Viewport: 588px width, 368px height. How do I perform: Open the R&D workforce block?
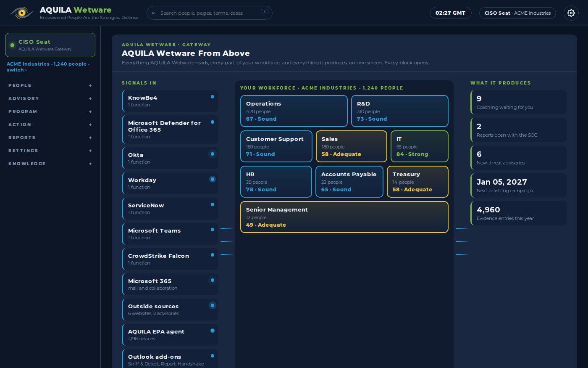click(x=400, y=111)
